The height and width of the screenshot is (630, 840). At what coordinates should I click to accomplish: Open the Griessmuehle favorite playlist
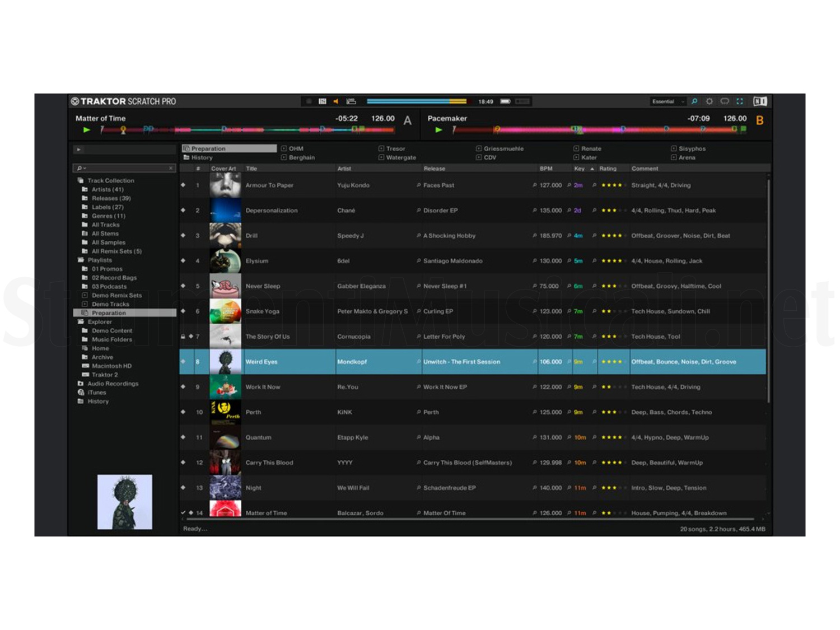pos(500,148)
